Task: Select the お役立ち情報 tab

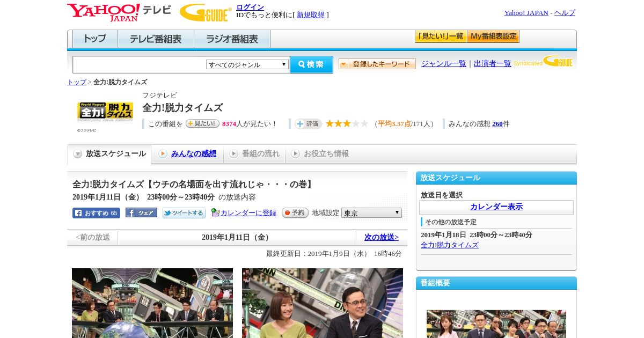Action: [x=320, y=154]
